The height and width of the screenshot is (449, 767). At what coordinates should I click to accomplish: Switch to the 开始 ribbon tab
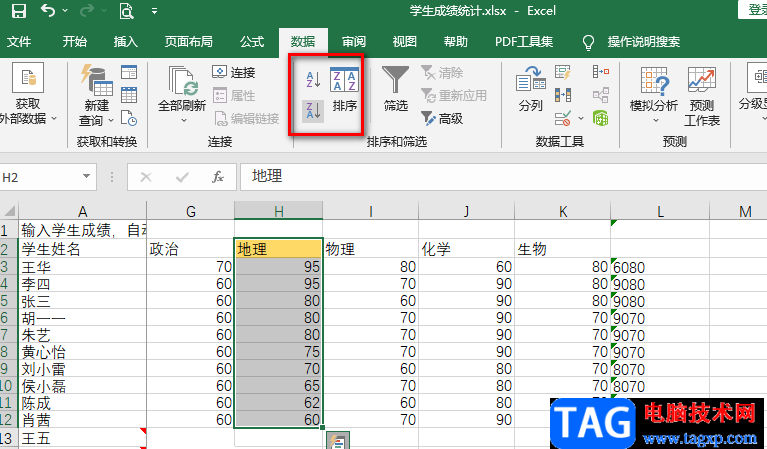click(x=74, y=42)
